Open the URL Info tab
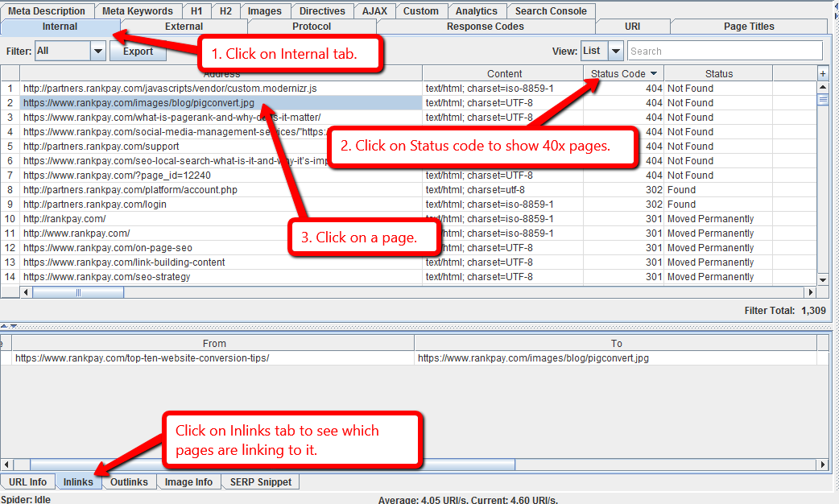Screen dimensions: 839x504 pyautogui.click(x=27, y=481)
